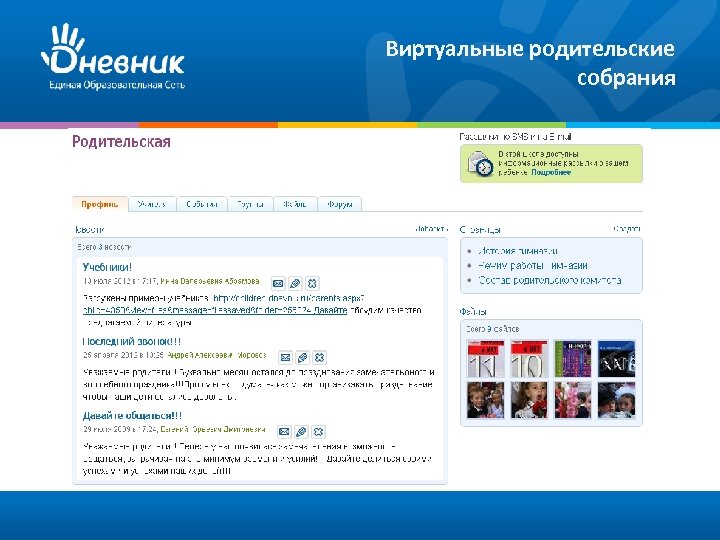Click the Родительская group title

click(x=121, y=141)
